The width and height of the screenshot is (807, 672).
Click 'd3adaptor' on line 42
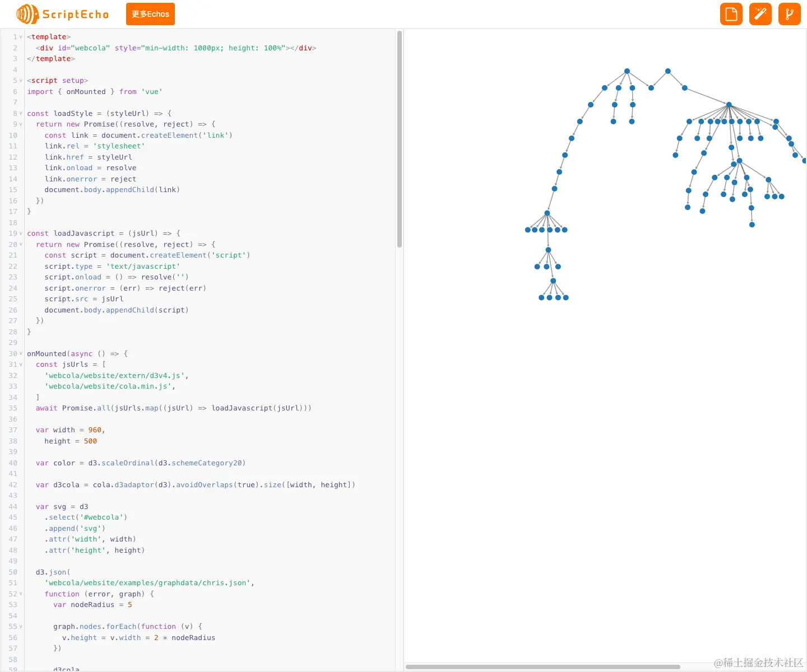click(x=134, y=485)
